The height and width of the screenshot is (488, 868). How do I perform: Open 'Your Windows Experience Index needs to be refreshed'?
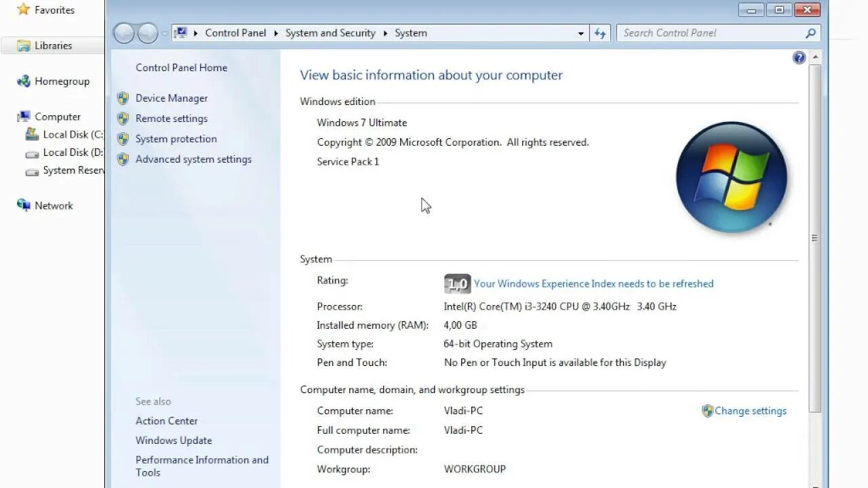click(593, 284)
